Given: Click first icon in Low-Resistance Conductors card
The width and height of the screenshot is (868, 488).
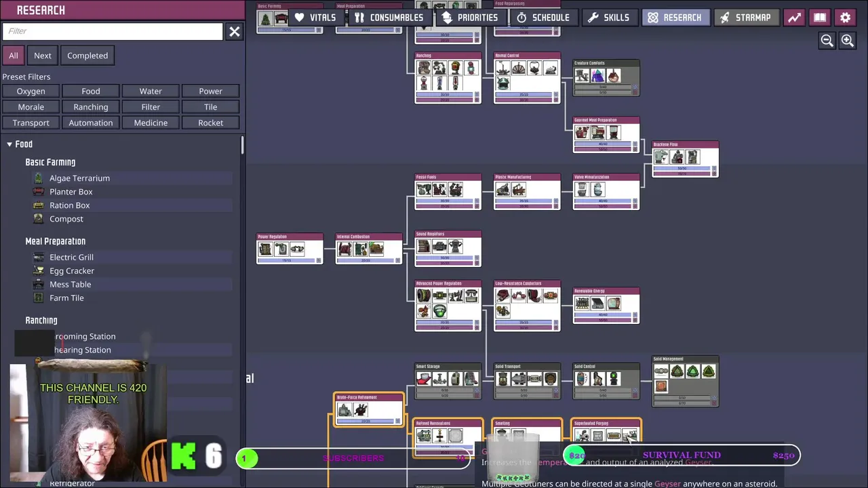Looking at the screenshot, I should pos(503,296).
